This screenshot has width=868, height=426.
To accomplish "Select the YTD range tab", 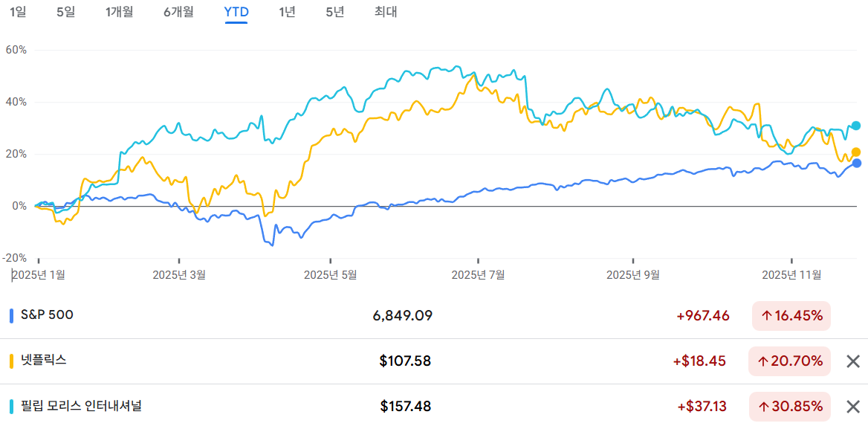I will pos(236,12).
